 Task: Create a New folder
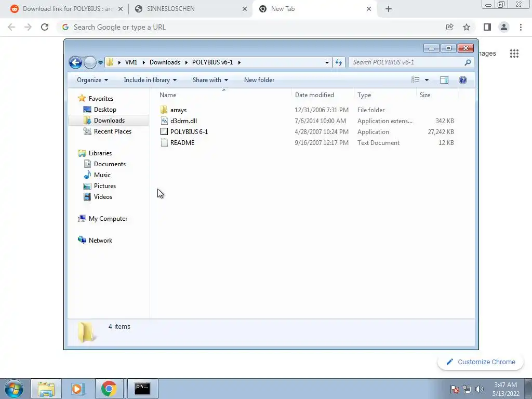click(259, 80)
